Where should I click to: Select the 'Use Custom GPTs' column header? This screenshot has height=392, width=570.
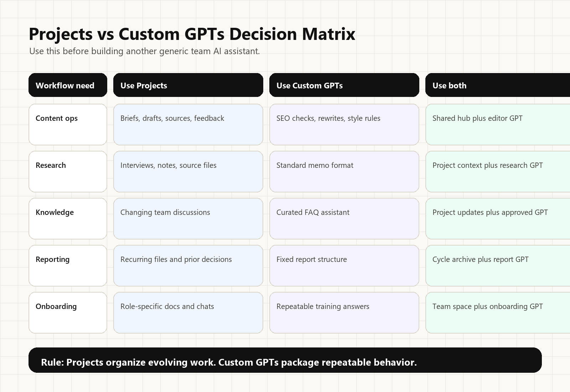click(344, 85)
